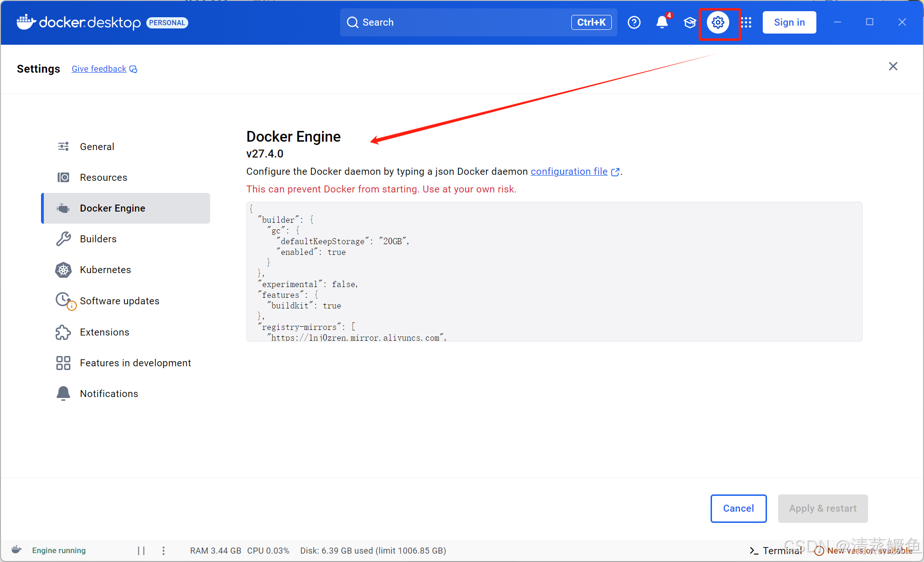
Task: Click the Give feedback link
Action: click(99, 69)
